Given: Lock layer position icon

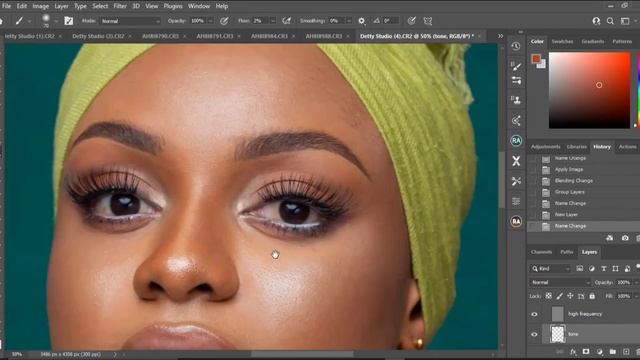Looking at the screenshot, I should click(x=570, y=296).
